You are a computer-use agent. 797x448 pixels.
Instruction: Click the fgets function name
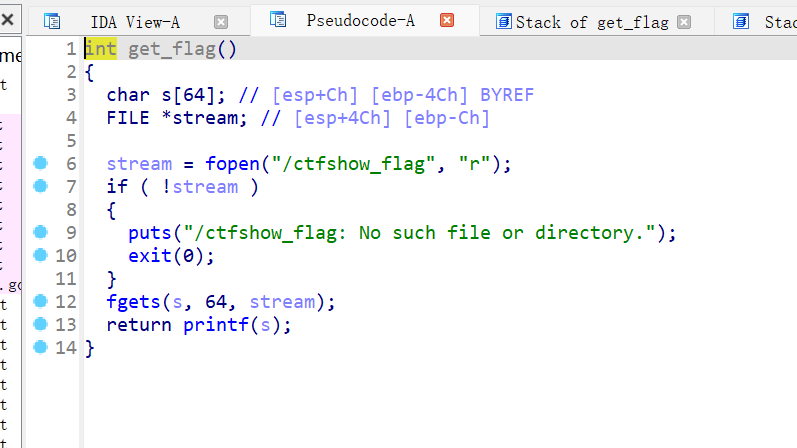pyautogui.click(x=134, y=302)
